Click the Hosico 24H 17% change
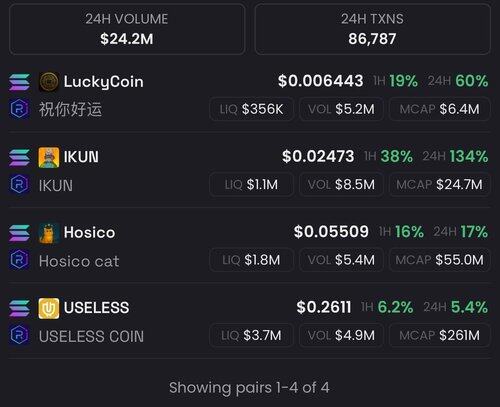 pos(461,232)
